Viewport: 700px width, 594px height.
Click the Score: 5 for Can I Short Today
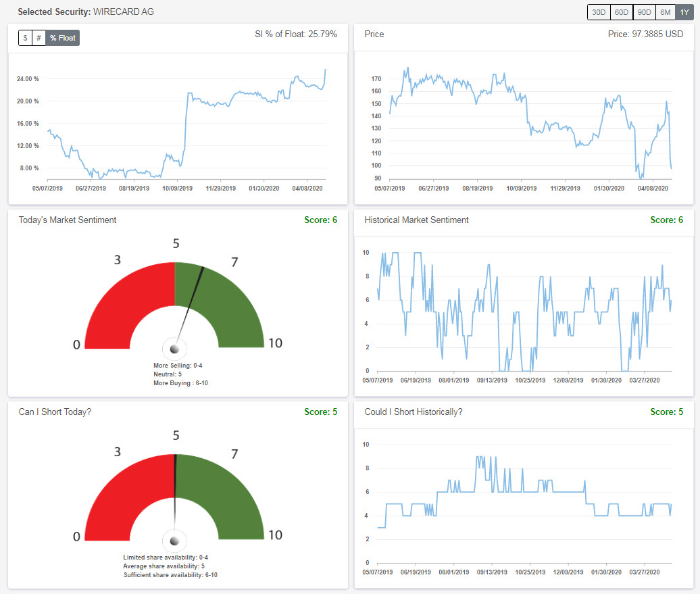(x=320, y=412)
